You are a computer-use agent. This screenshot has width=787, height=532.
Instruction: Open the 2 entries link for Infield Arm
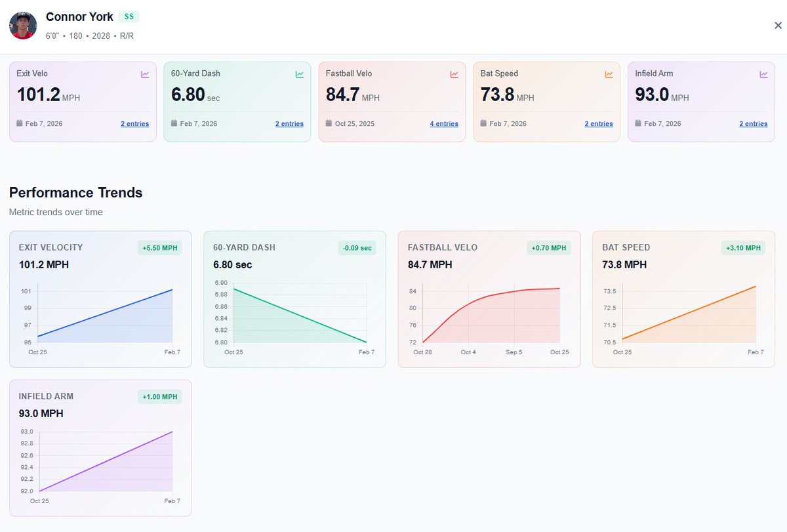pos(754,123)
